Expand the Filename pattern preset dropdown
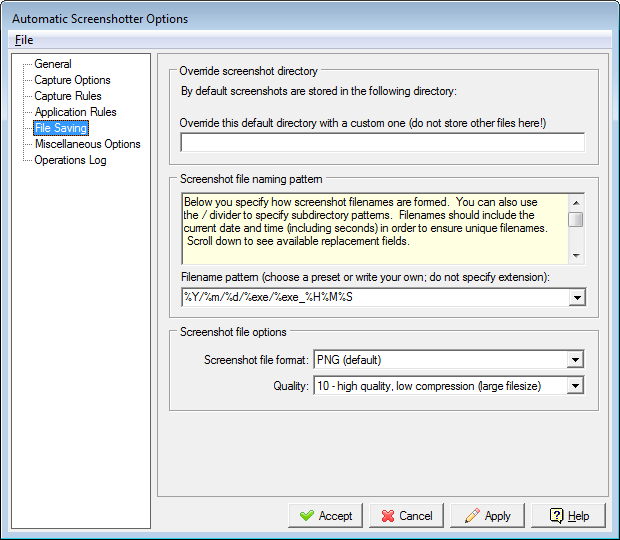620x540 pixels. click(576, 297)
